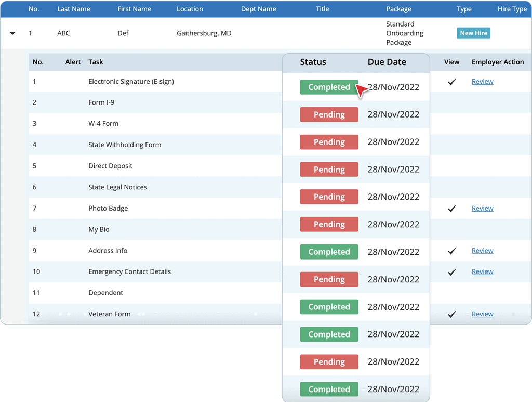The width and height of the screenshot is (532, 402).
Task: Select the Hire Type column header
Action: pos(512,9)
